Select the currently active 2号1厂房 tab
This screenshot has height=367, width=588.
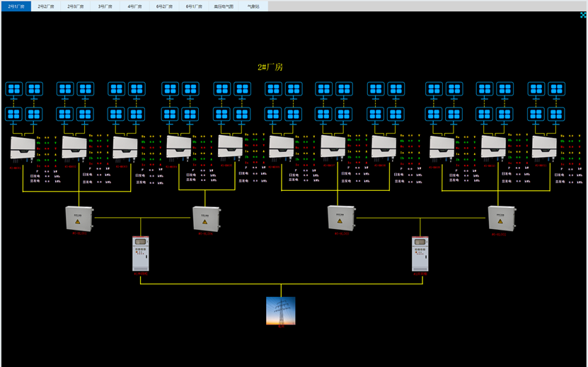(16, 6)
